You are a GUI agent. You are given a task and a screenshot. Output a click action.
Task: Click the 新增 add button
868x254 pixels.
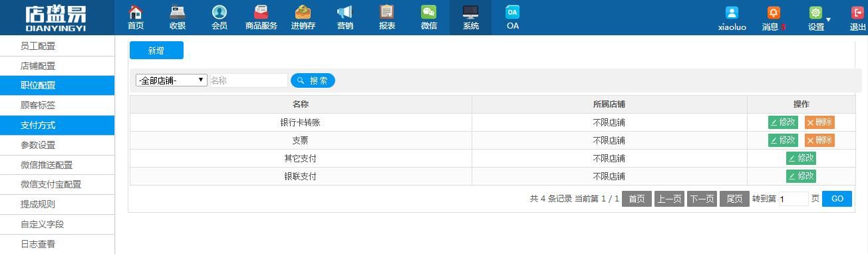pyautogui.click(x=156, y=51)
